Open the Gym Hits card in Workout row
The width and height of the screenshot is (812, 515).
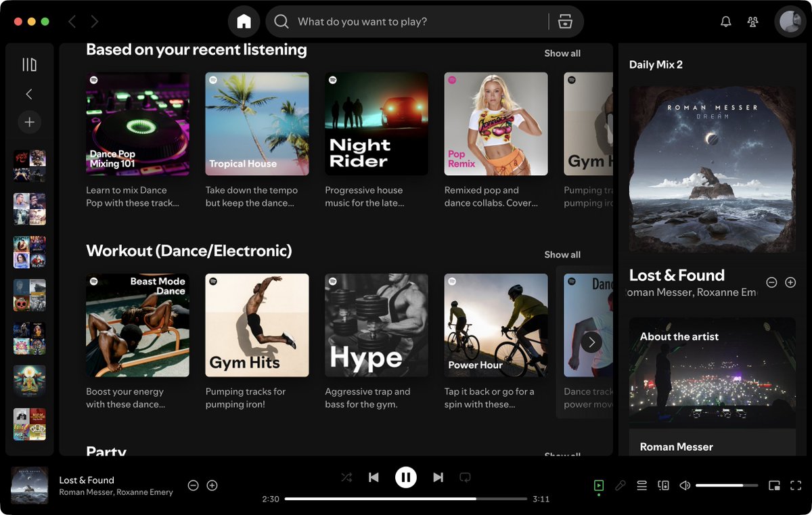[257, 325]
